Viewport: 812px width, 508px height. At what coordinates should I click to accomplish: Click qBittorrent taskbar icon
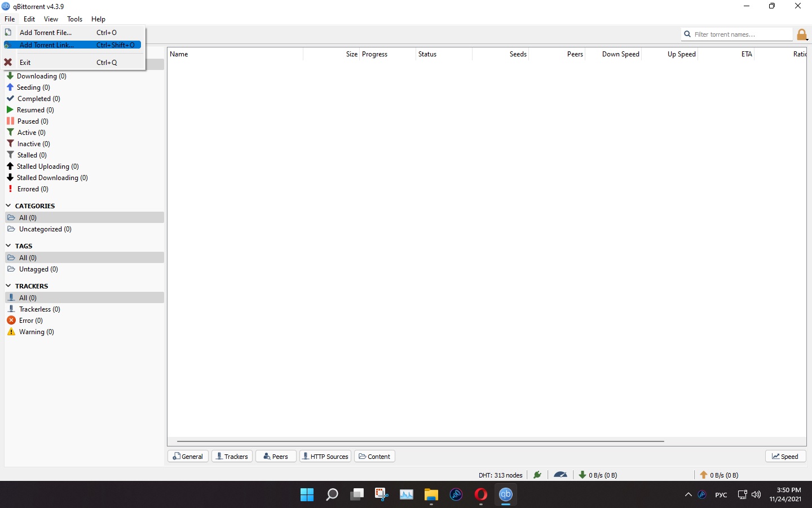click(x=506, y=494)
